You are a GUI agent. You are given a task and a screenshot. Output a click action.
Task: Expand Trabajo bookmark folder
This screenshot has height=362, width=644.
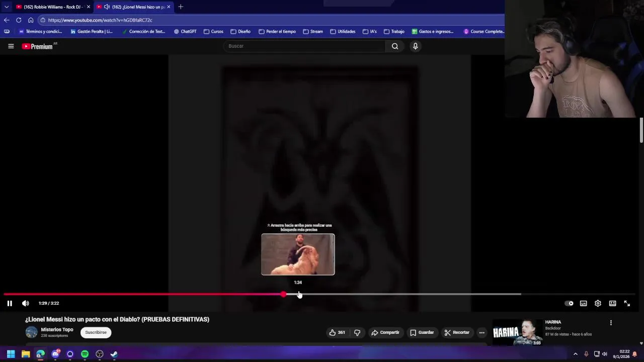(394, 31)
